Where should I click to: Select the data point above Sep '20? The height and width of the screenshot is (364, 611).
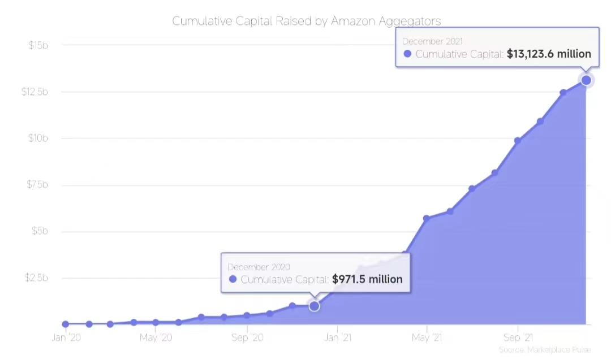click(x=247, y=315)
